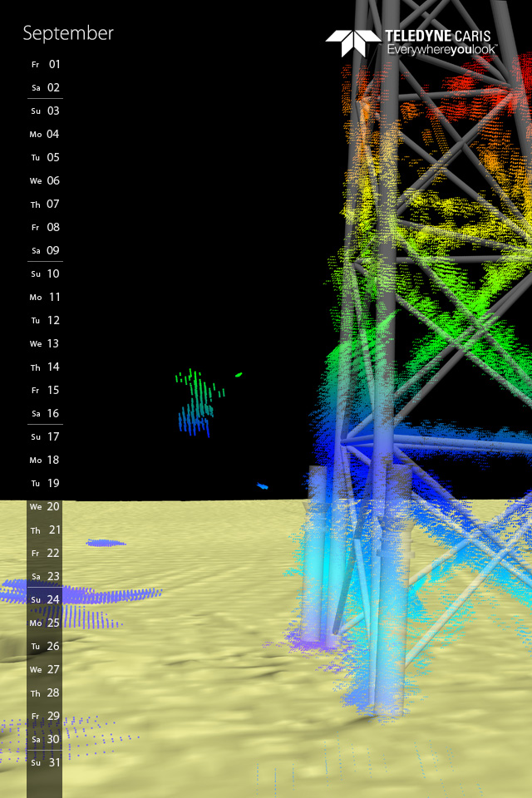Select Su 17 date row
The width and height of the screenshot is (532, 798).
[x=45, y=436]
